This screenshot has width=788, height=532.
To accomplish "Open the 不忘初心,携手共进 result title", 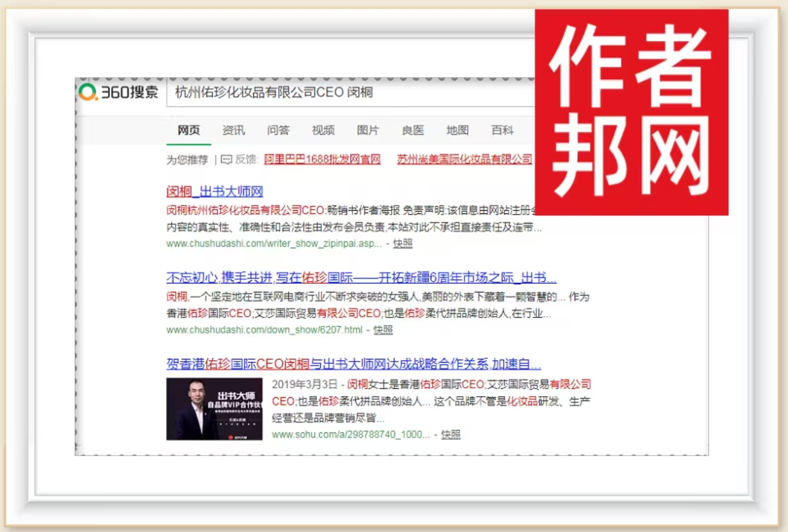I will (x=361, y=278).
